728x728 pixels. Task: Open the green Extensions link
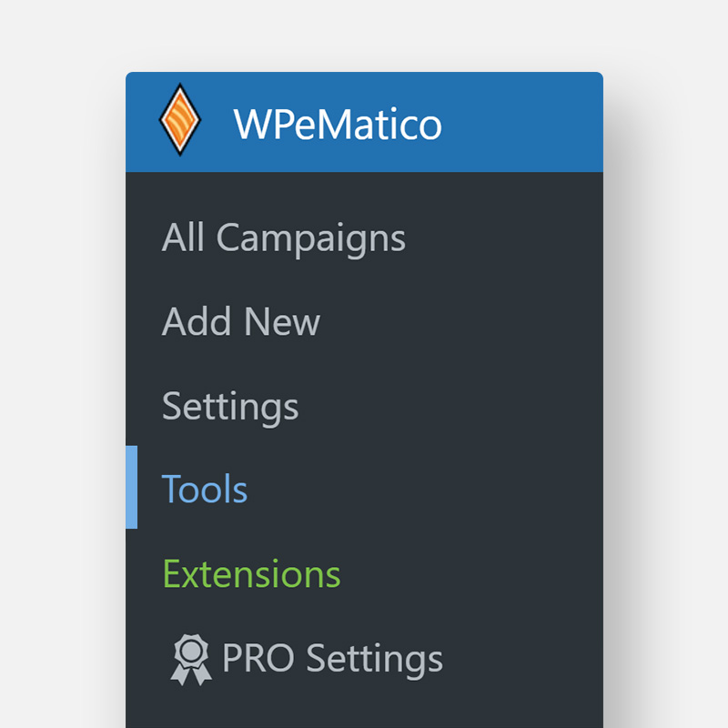(251, 574)
